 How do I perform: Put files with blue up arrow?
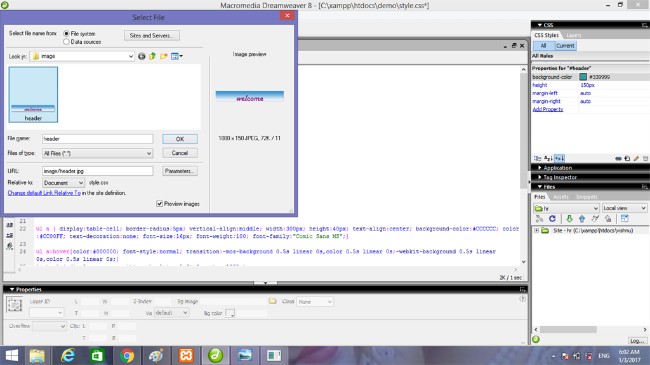click(582, 219)
